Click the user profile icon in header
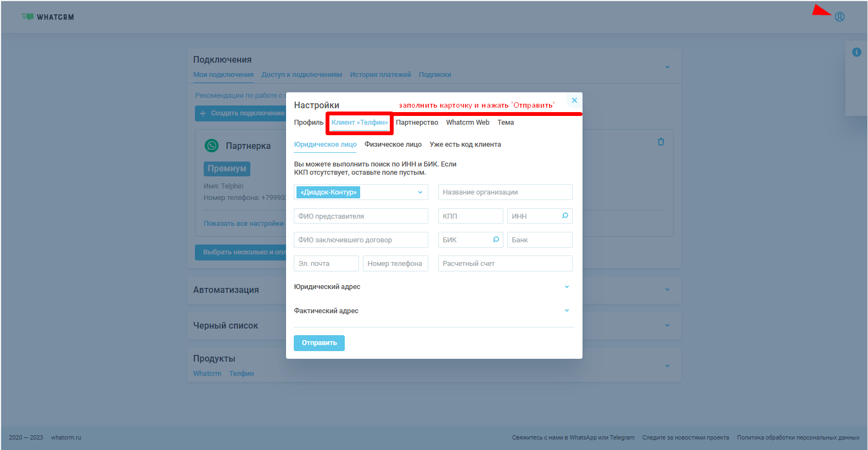The height and width of the screenshot is (450, 868). pos(839,17)
